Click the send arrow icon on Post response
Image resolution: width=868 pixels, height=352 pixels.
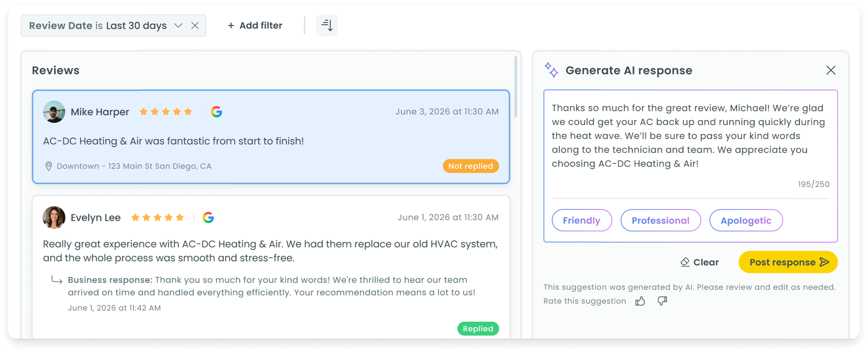click(x=824, y=262)
